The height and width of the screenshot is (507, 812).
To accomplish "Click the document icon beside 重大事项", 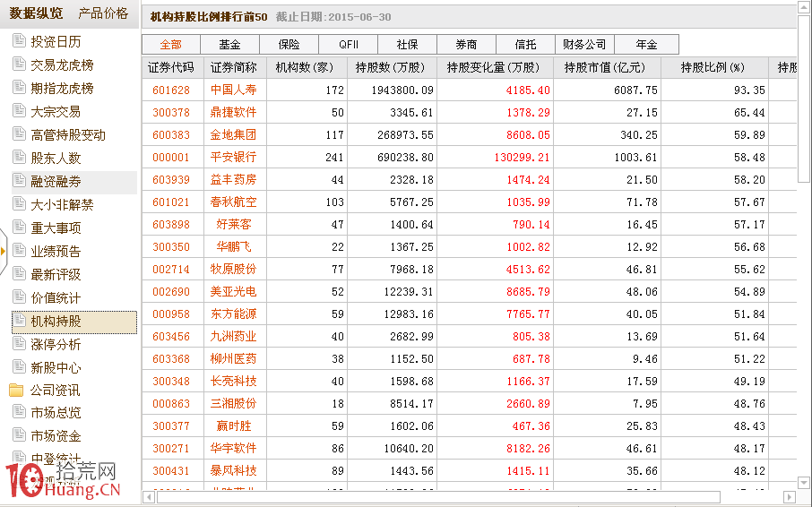I will pyautogui.click(x=19, y=227).
